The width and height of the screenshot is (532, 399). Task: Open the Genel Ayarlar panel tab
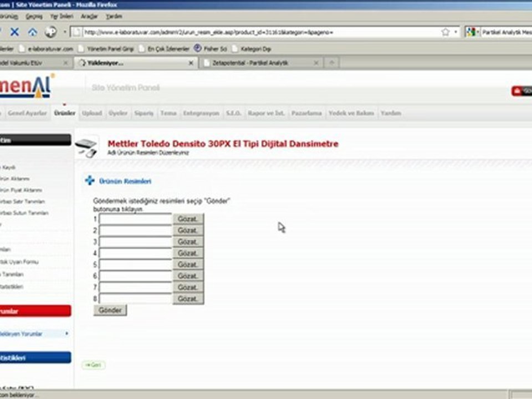(27, 113)
